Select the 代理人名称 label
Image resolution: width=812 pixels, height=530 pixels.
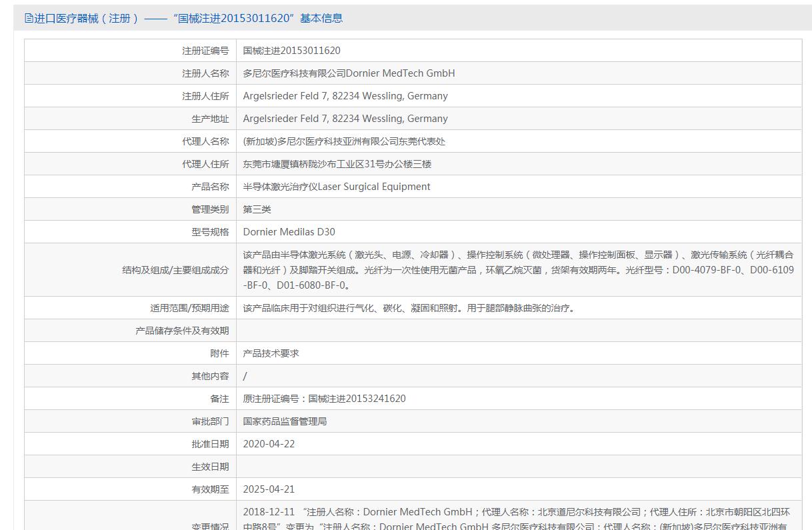coord(205,141)
